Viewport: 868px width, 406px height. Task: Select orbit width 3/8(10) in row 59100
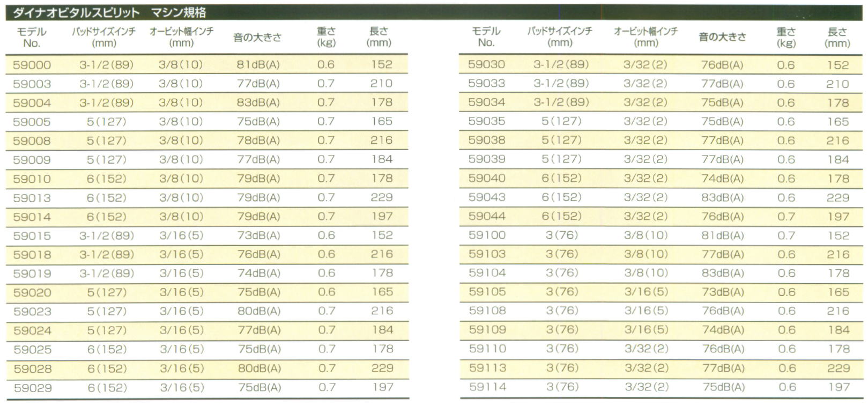point(646,235)
